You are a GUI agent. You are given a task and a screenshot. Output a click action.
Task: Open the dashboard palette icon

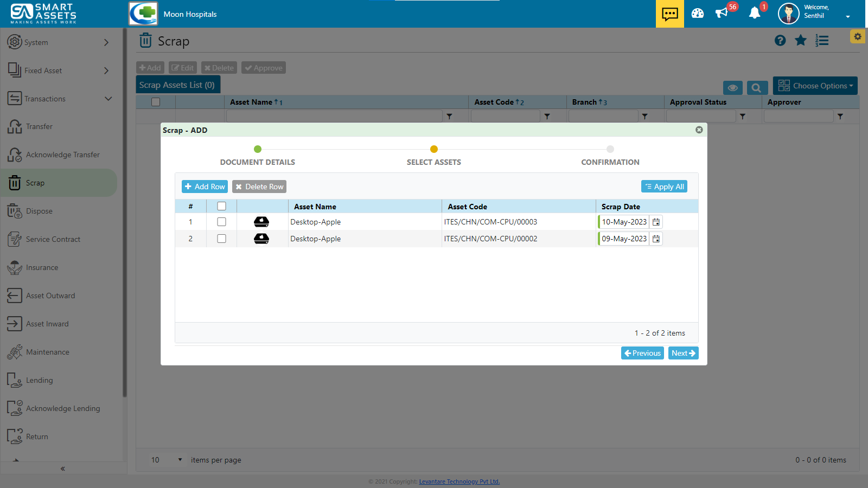[x=698, y=14]
